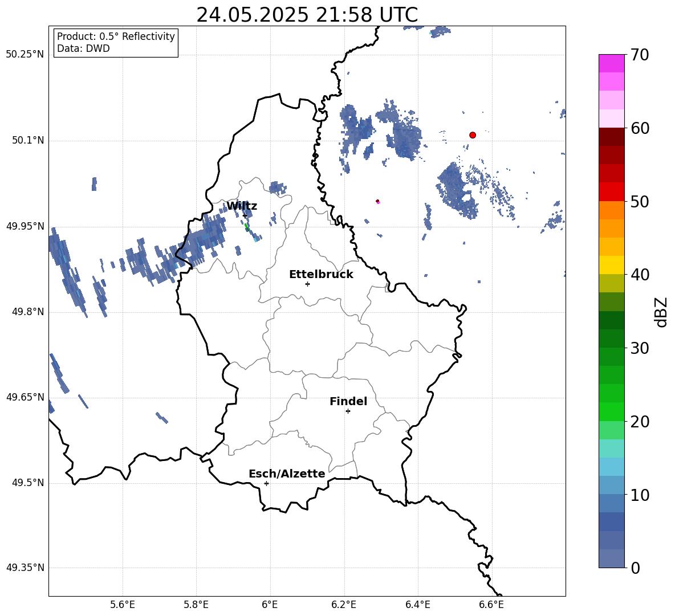
Task: Click the colorbar tick label 50
Action: 640,201
